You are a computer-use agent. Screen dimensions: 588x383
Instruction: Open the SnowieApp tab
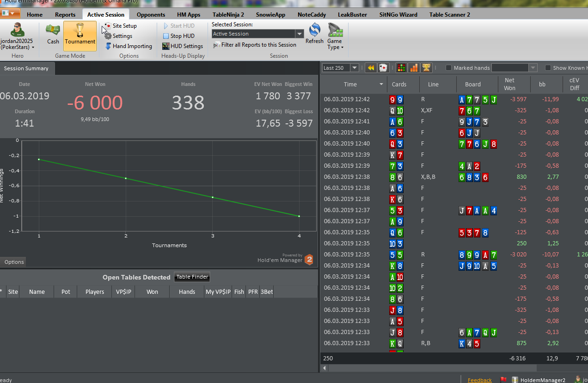pyautogui.click(x=270, y=14)
